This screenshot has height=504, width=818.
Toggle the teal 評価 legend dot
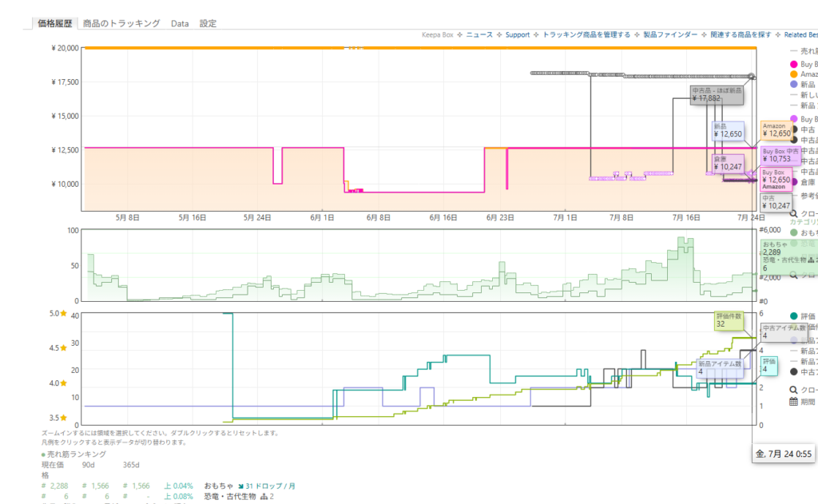tap(794, 316)
